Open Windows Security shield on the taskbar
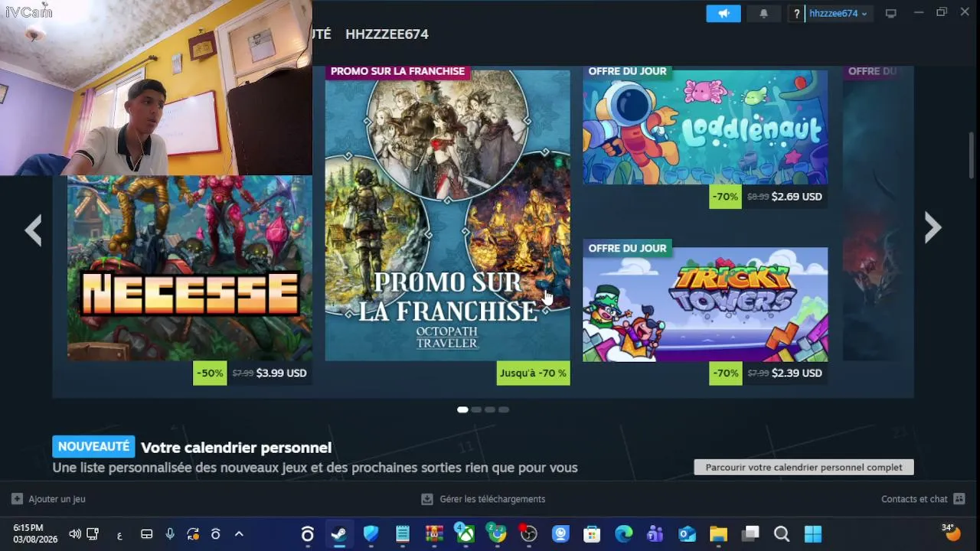The width and height of the screenshot is (980, 551). [371, 534]
